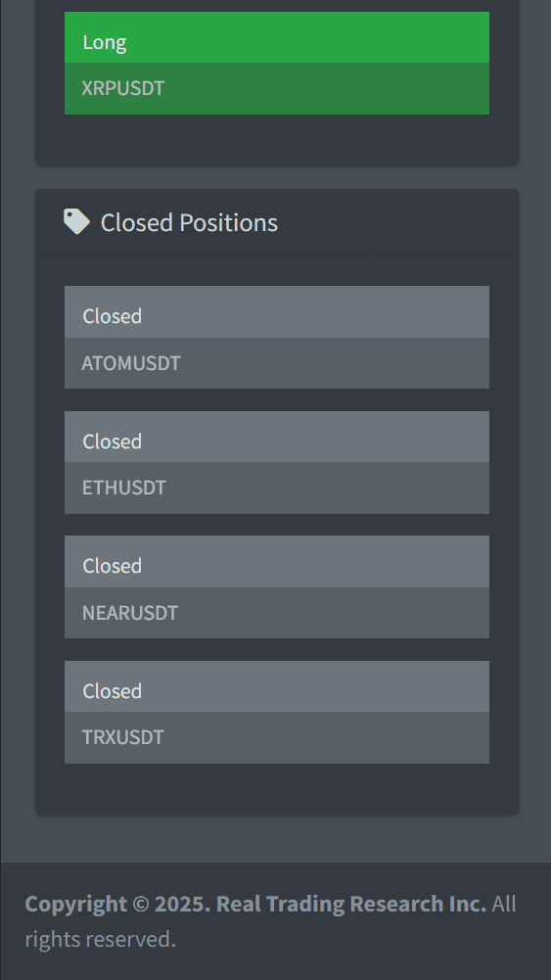The image size is (551, 980).
Task: Open the XRPUSDT long position row
Action: click(277, 88)
